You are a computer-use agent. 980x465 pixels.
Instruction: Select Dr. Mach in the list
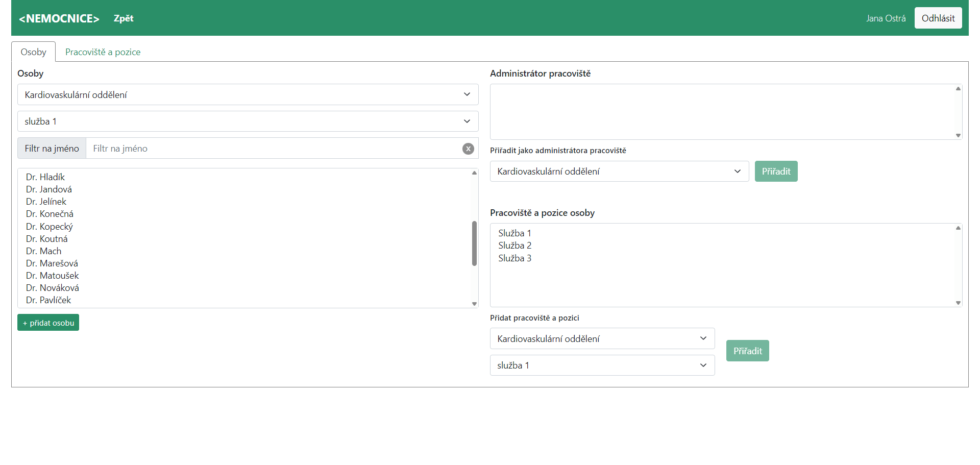43,251
